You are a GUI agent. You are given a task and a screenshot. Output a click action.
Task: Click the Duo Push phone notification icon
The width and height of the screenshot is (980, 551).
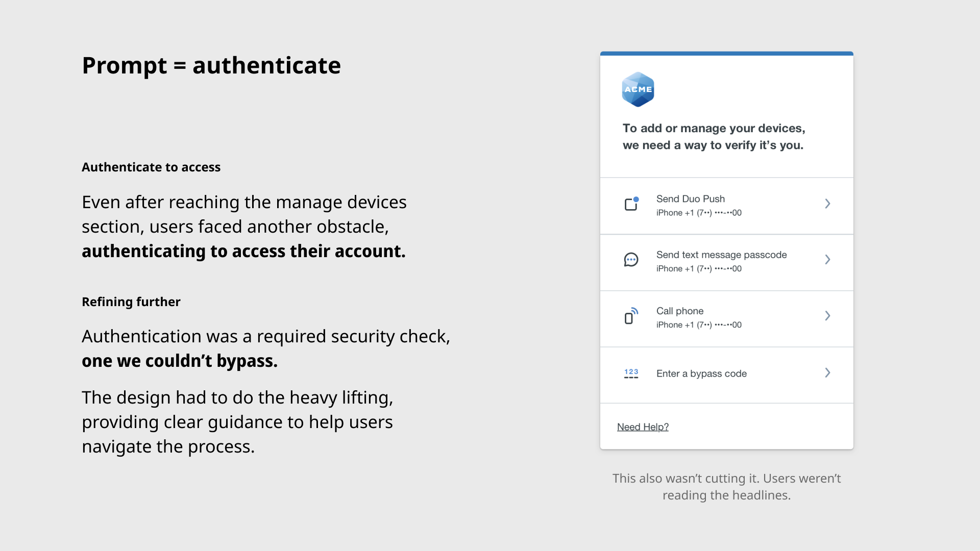tap(632, 204)
